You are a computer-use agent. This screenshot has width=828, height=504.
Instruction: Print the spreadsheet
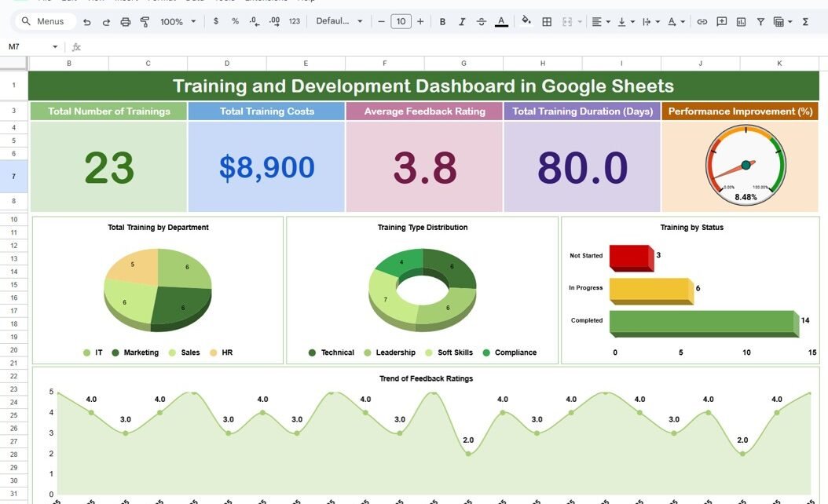pyautogui.click(x=125, y=22)
